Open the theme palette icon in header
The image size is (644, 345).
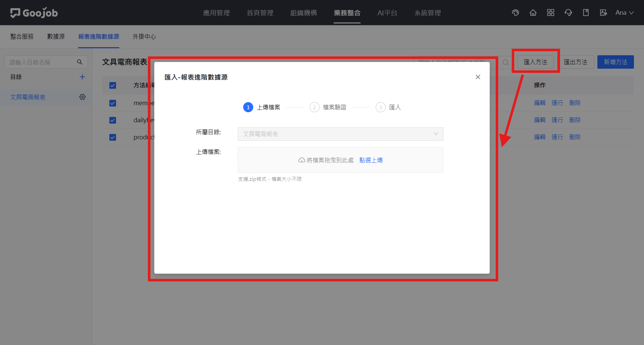tap(516, 13)
